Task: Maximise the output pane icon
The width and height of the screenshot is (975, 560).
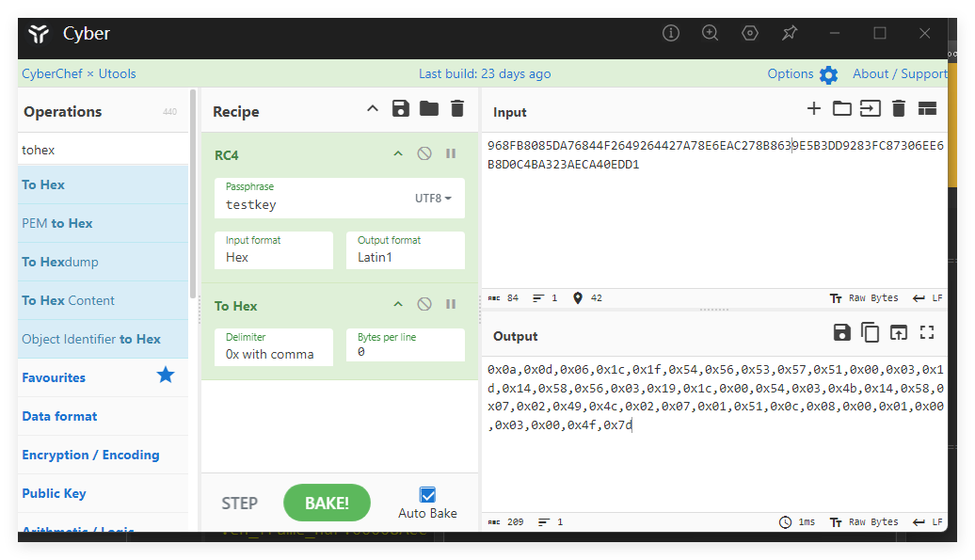Action: point(927,332)
